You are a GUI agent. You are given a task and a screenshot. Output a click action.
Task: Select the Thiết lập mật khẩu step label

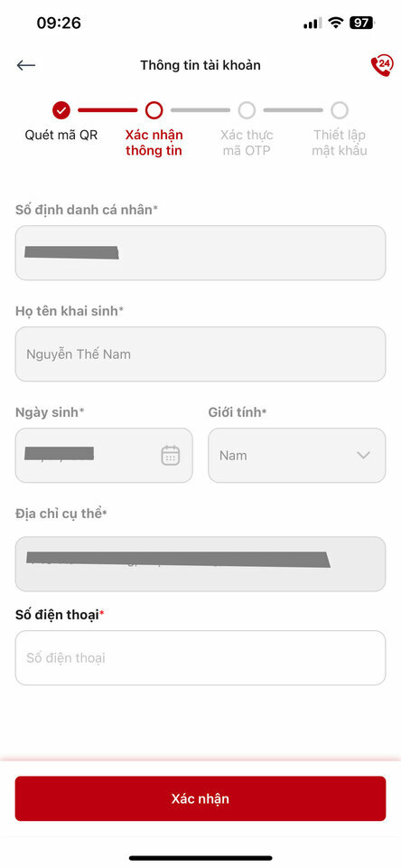(x=339, y=142)
